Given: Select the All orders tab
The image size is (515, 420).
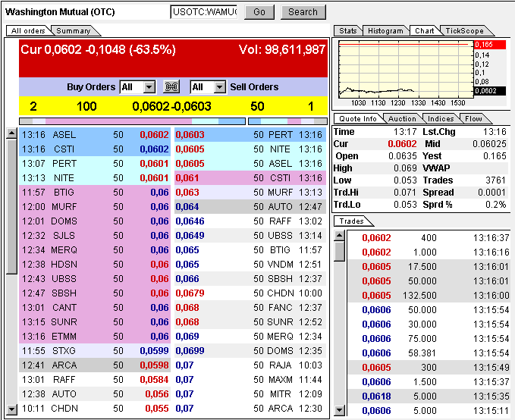Looking at the screenshot, I should (28, 31).
